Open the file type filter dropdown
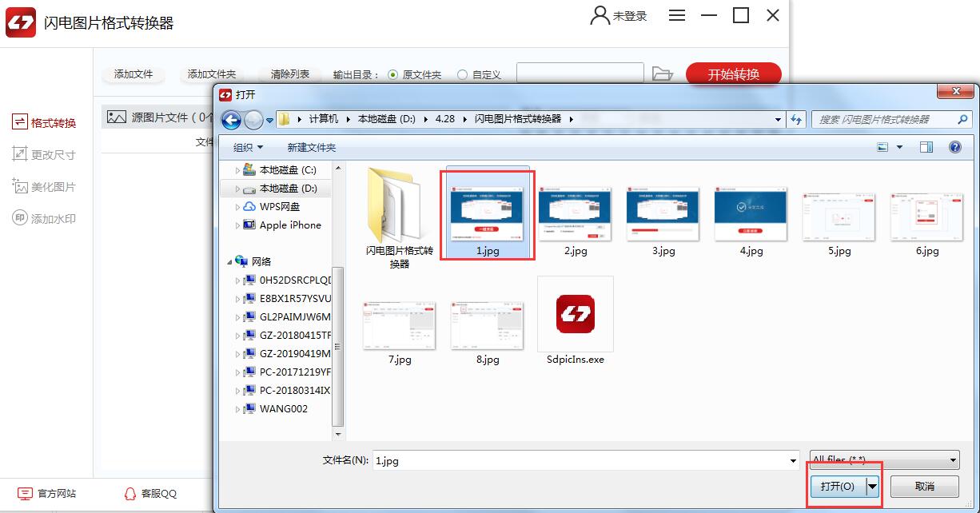 click(x=884, y=460)
